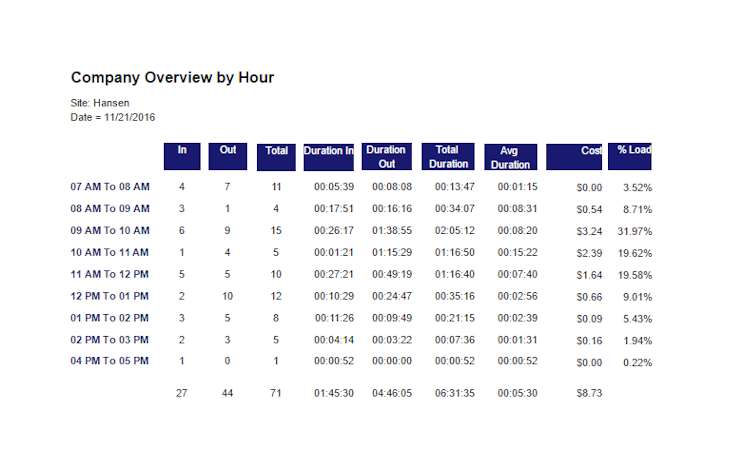Click cost value '$0.16'
734x450 pixels.
tap(589, 341)
